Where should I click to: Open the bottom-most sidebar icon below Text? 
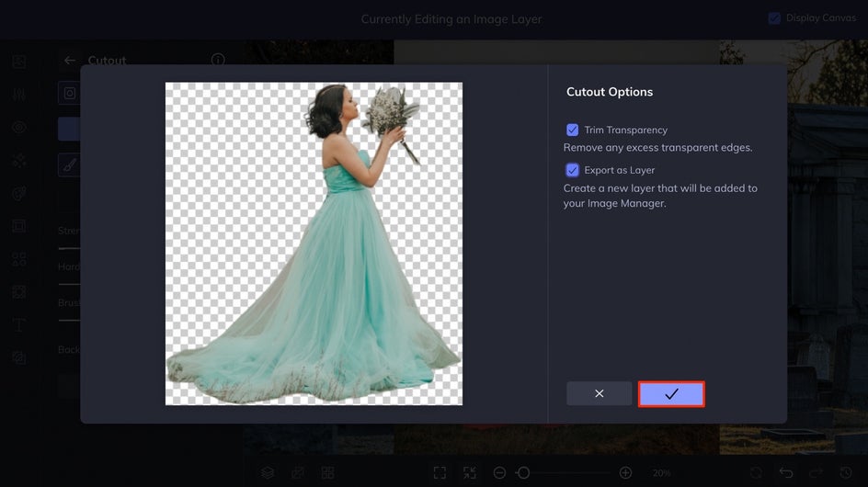pyautogui.click(x=18, y=357)
